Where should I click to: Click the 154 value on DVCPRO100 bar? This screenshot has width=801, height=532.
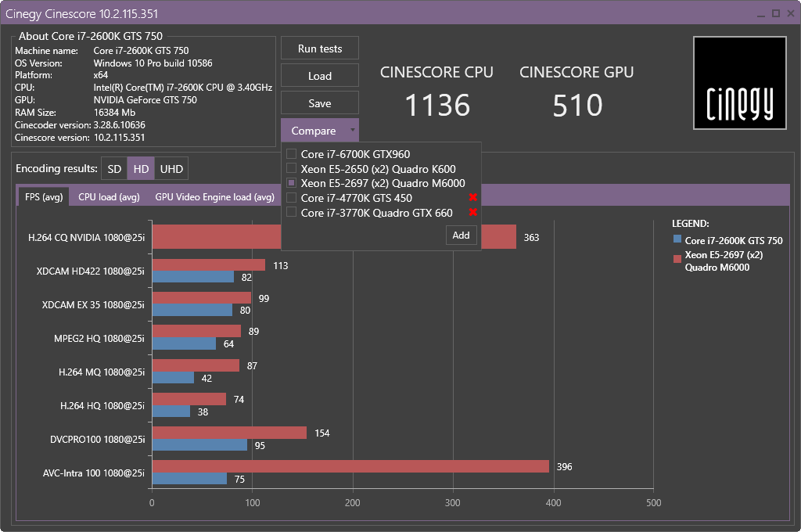[321, 433]
